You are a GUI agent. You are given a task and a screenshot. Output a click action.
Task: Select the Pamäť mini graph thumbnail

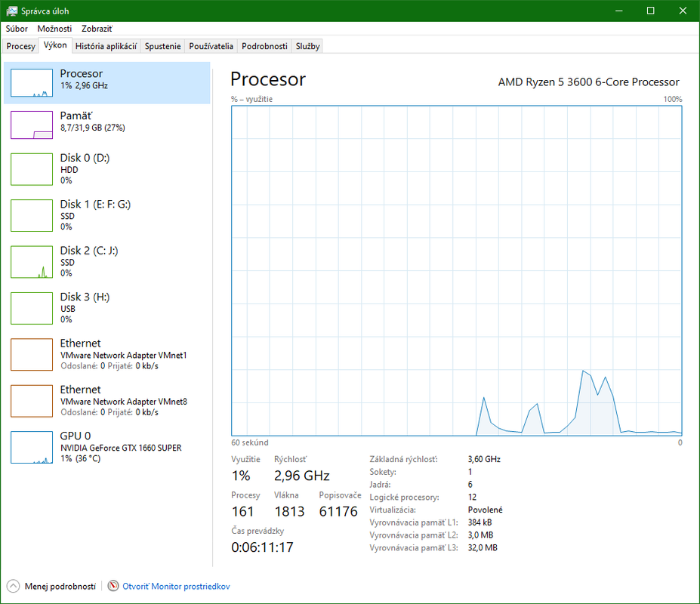[x=32, y=125]
